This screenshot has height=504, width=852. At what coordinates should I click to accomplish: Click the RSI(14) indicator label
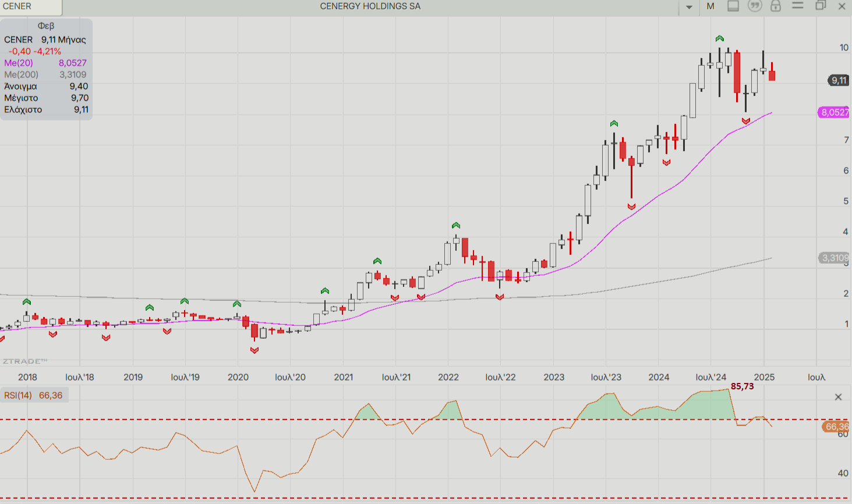[x=18, y=396]
